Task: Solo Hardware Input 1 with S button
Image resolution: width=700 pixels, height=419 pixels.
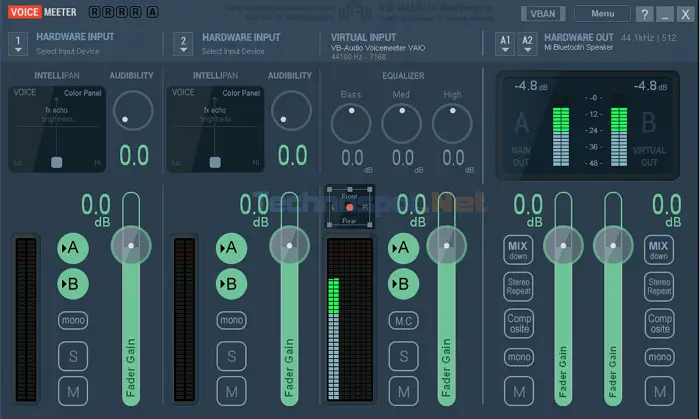Action: [x=73, y=356]
